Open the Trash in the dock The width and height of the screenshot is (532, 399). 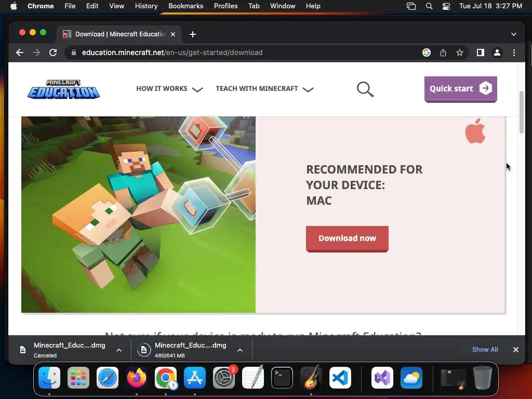point(483,378)
